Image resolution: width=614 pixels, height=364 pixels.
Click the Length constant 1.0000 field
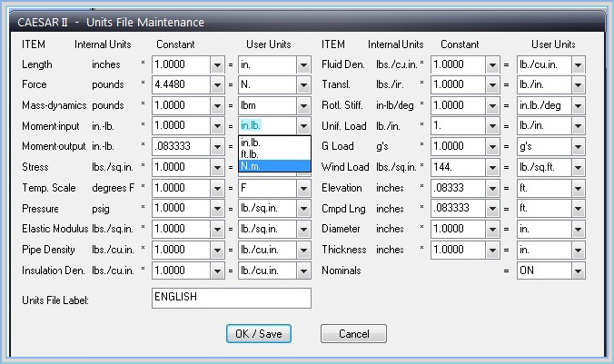(x=182, y=64)
